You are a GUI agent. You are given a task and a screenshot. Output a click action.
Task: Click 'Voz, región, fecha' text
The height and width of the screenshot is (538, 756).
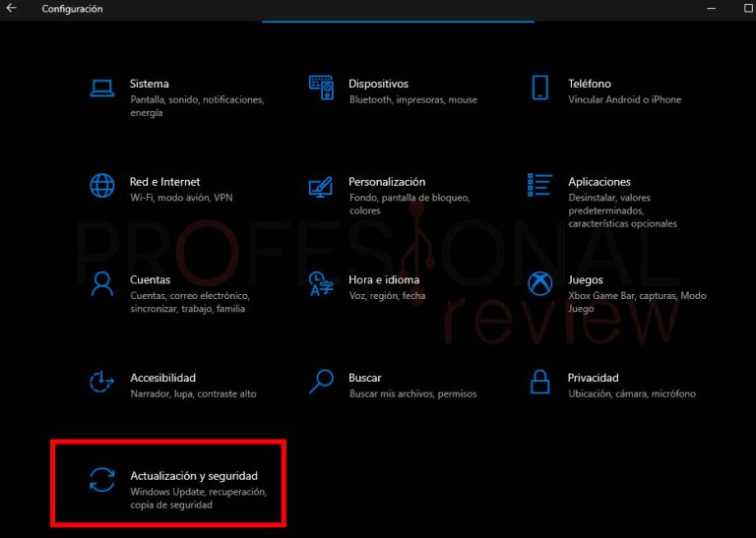tap(387, 296)
